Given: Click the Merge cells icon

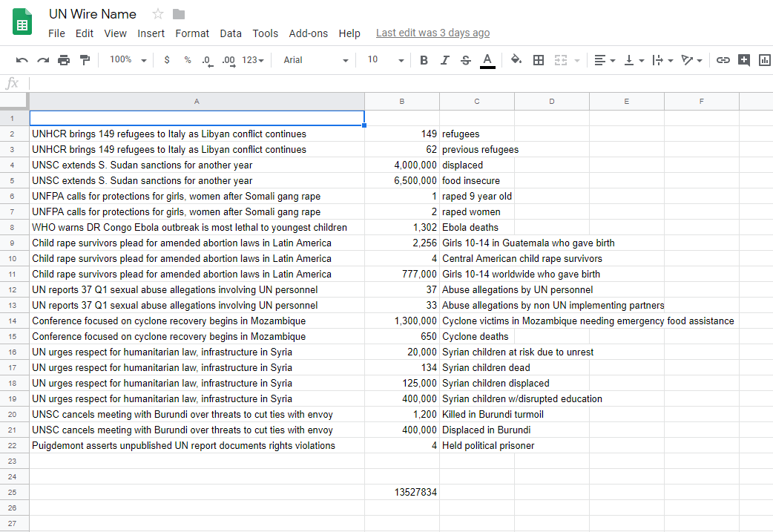Looking at the screenshot, I should pos(561,60).
